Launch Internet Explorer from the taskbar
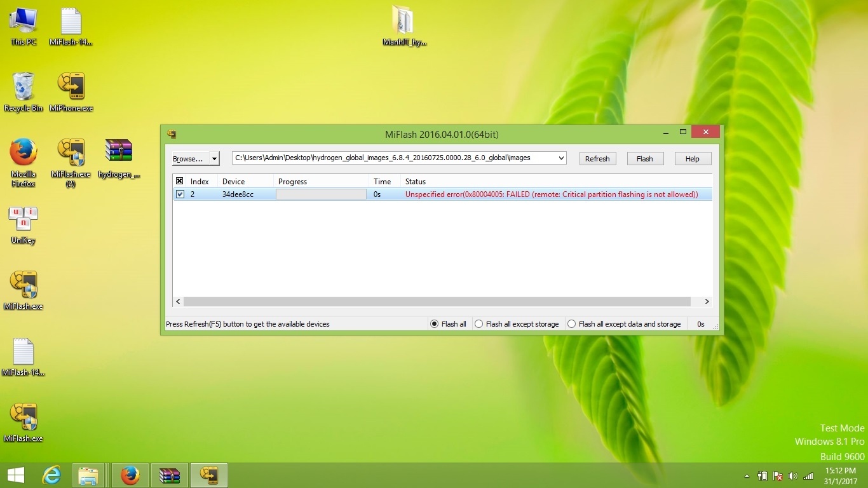Screen dimensions: 868x488 51,475
